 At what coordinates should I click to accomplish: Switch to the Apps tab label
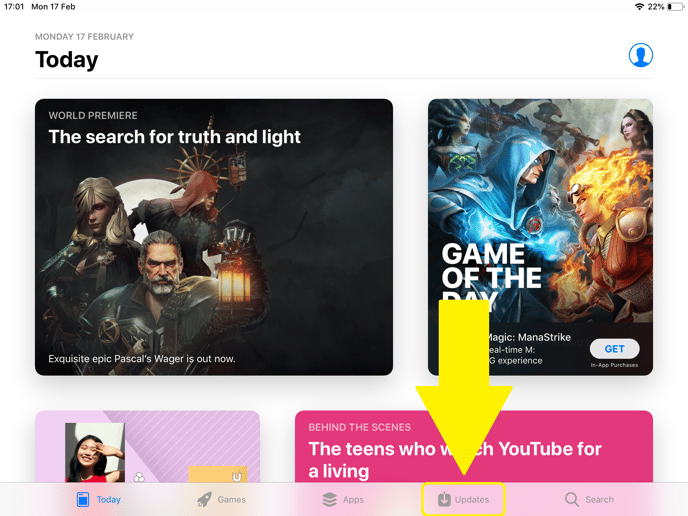tap(353, 499)
